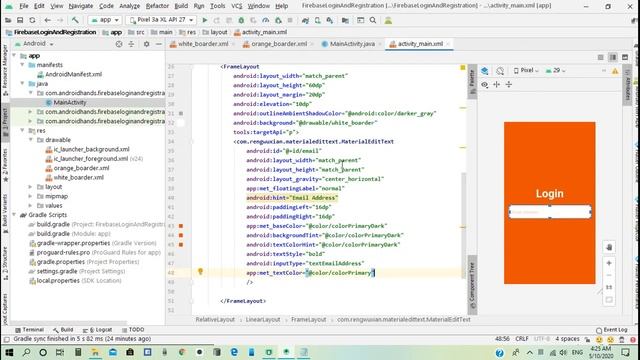The height and width of the screenshot is (360, 640).
Task: Click the Save All toolbar icon
Action: click(20, 20)
